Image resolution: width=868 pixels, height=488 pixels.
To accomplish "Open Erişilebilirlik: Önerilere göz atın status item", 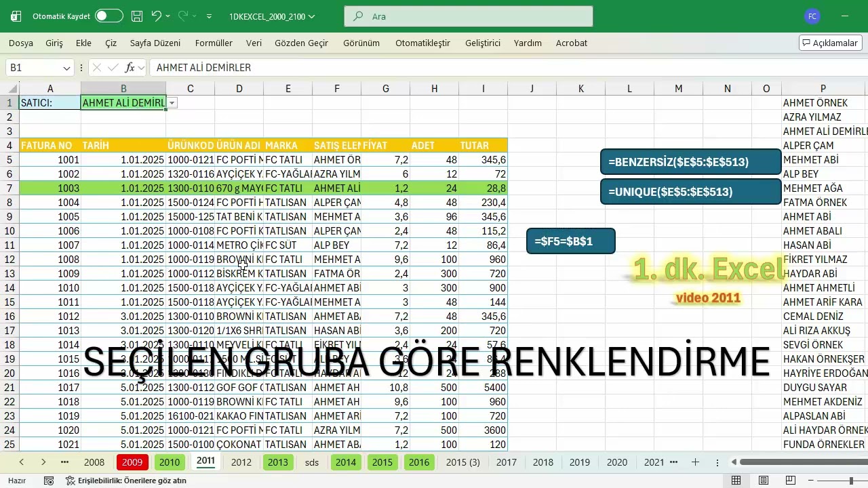I will pyautogui.click(x=126, y=481).
